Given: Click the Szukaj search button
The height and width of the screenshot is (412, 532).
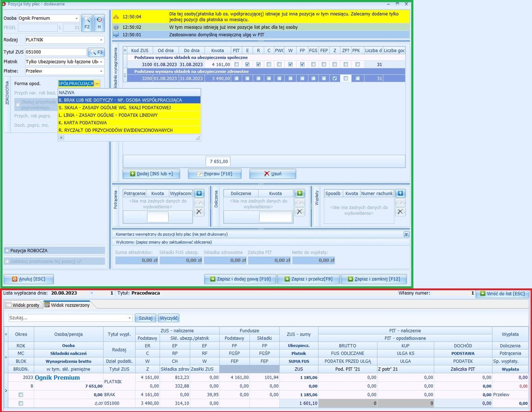Looking at the screenshot, I should pyautogui.click(x=145, y=318).
